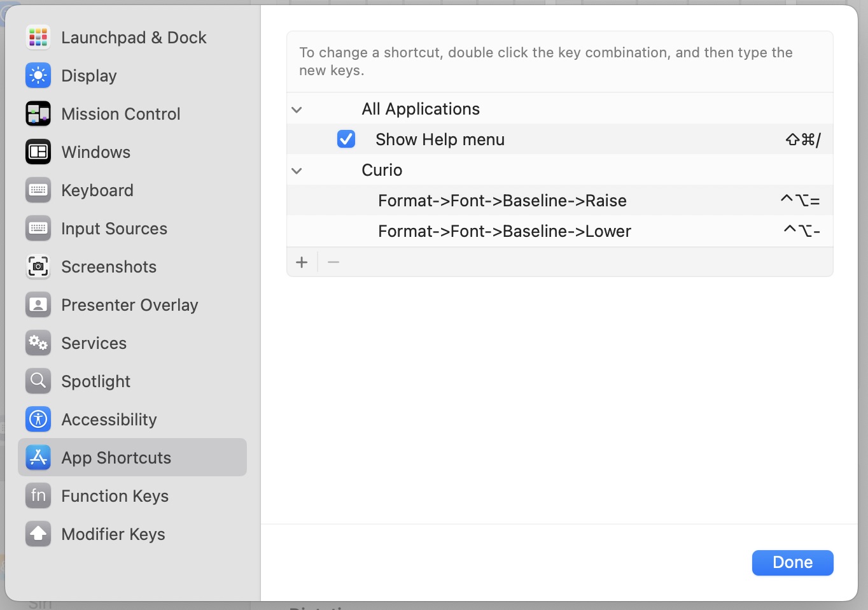Collapse the All Applications group
The height and width of the screenshot is (610, 868).
[x=297, y=110]
